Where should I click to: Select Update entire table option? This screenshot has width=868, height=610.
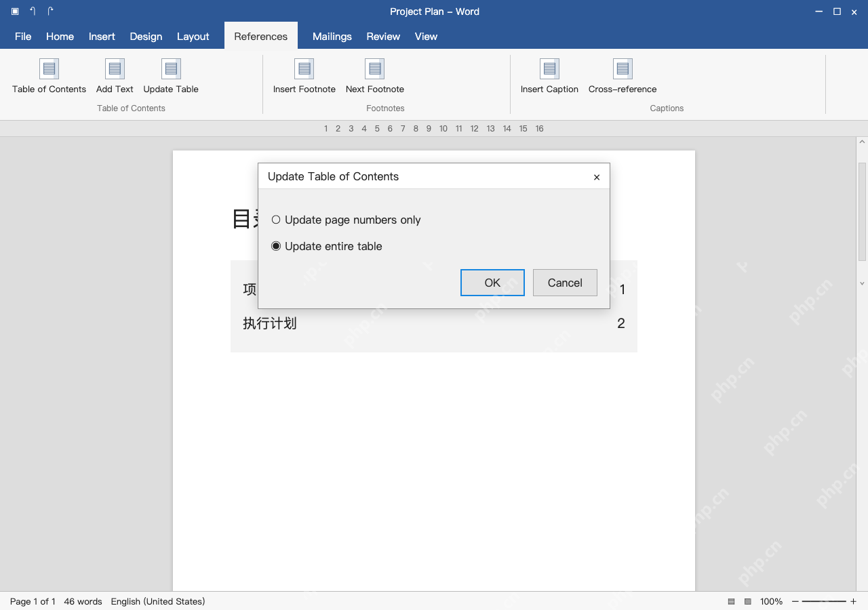pyautogui.click(x=327, y=246)
